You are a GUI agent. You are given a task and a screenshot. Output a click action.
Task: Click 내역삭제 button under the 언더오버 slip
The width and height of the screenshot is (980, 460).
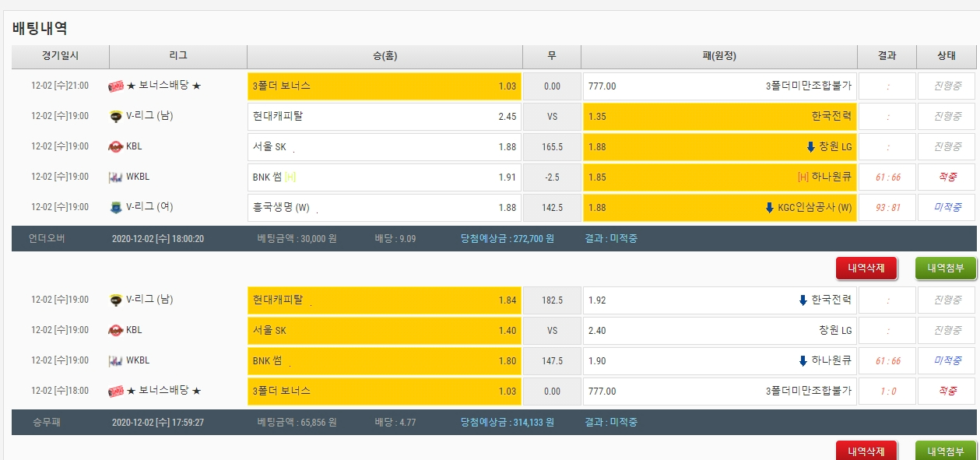(866, 269)
